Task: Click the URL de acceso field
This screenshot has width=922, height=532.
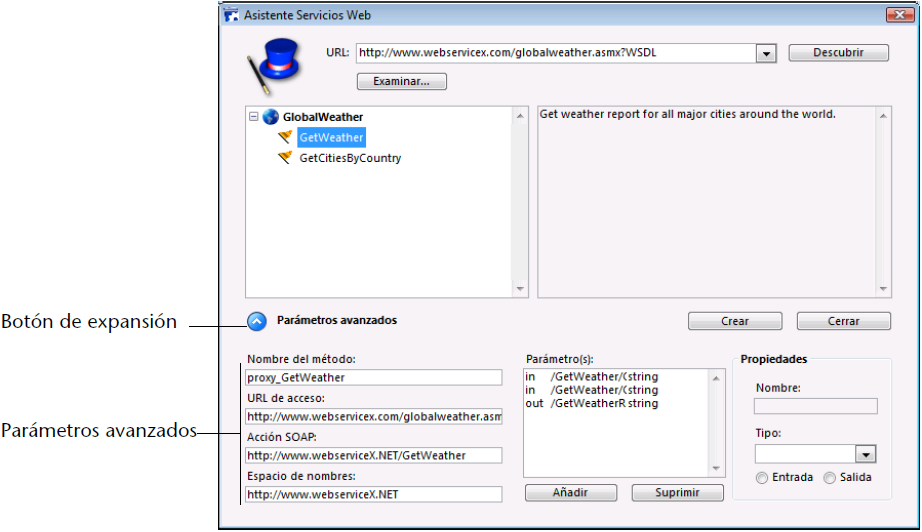Action: 373,417
